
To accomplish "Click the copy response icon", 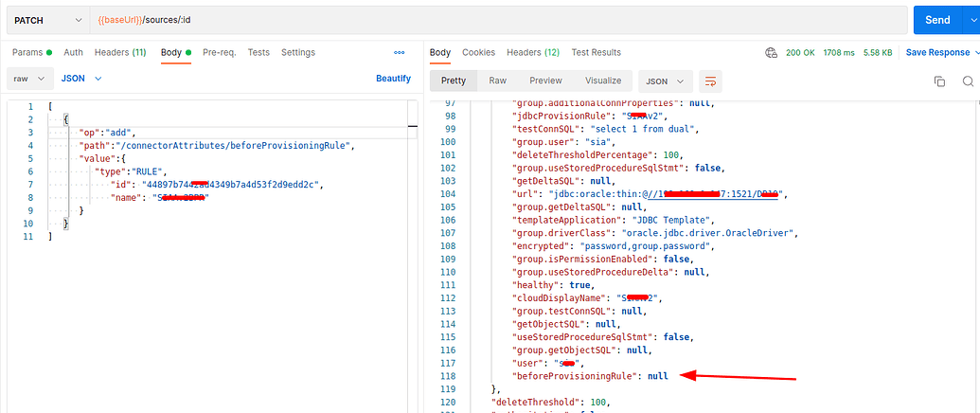I will click(x=939, y=81).
